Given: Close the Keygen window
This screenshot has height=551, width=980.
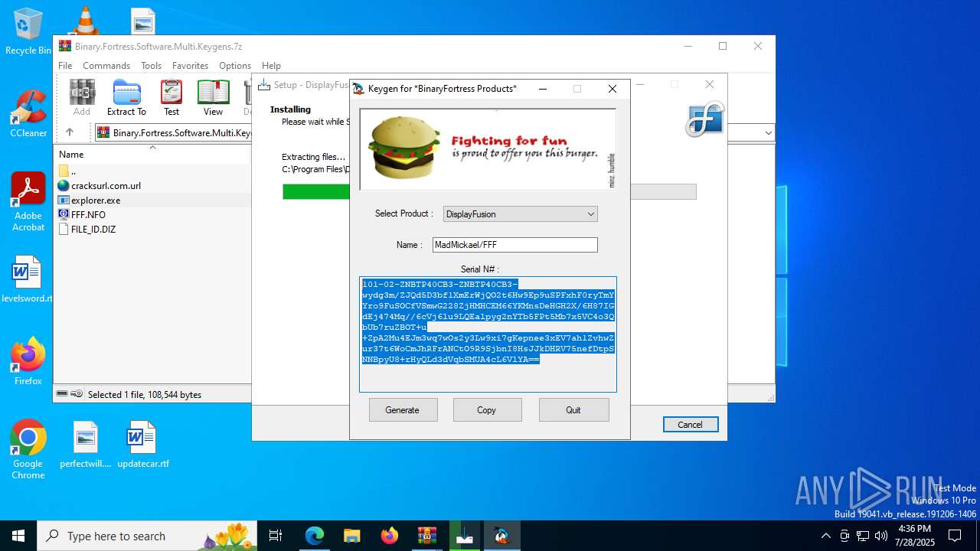Looking at the screenshot, I should (612, 89).
